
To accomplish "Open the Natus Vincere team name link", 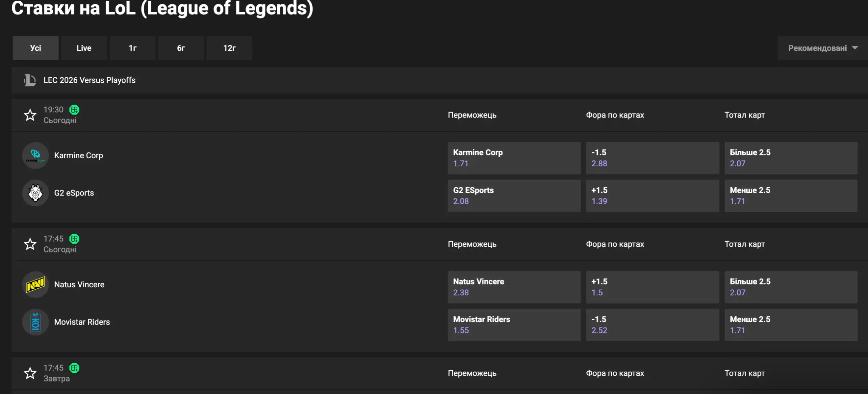I will 79,285.
